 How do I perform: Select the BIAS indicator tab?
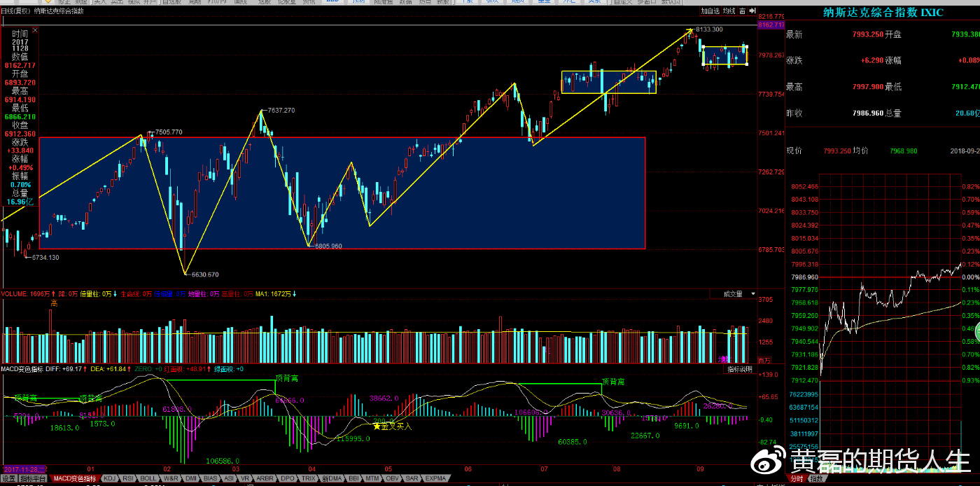[211, 479]
